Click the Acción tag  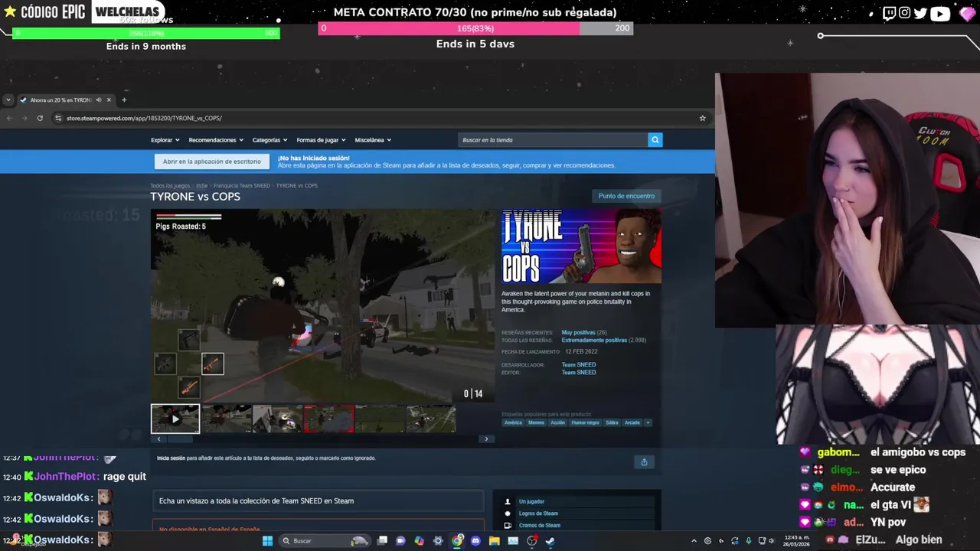click(x=558, y=422)
